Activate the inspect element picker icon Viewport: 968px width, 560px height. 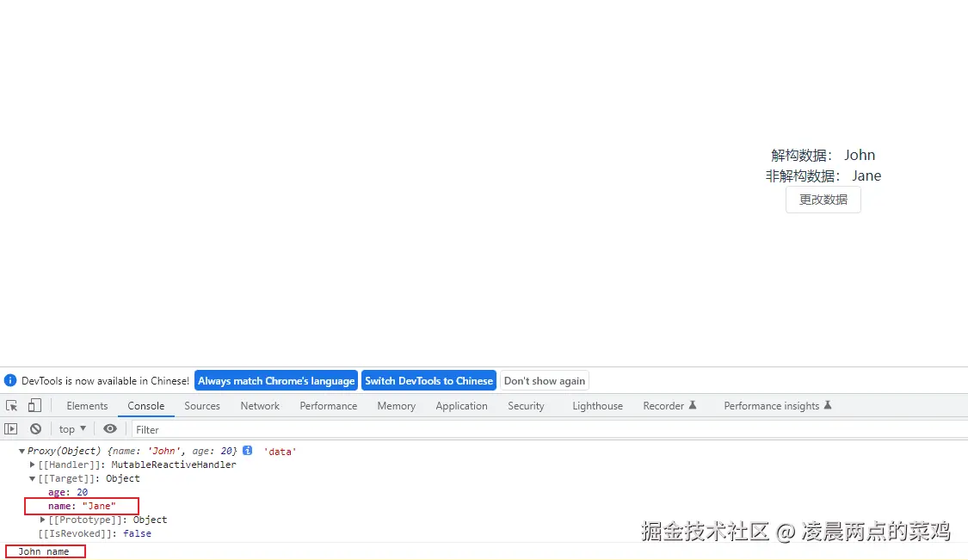[x=12, y=406]
